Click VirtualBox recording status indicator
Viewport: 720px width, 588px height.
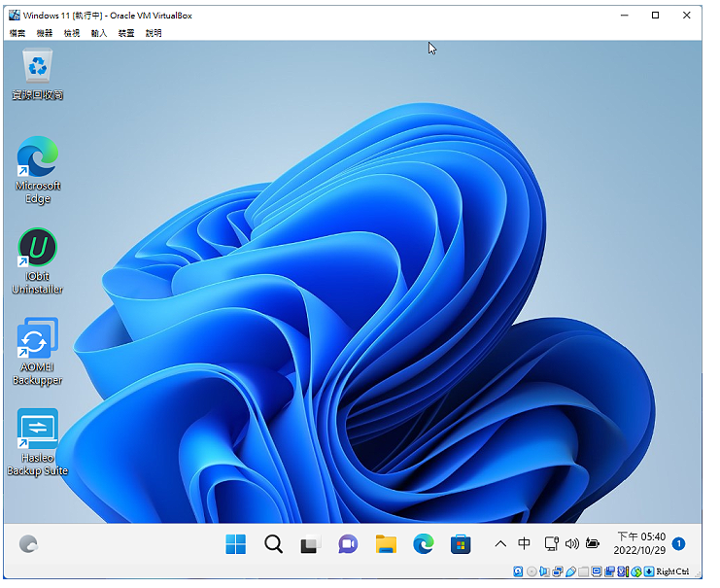[610, 571]
